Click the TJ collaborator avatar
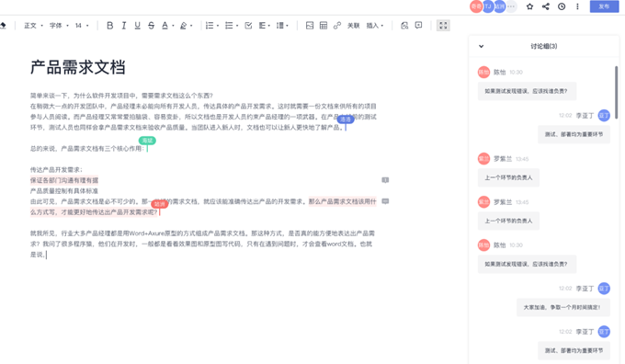Viewport: 625px width, 364px height. pyautogui.click(x=488, y=6)
